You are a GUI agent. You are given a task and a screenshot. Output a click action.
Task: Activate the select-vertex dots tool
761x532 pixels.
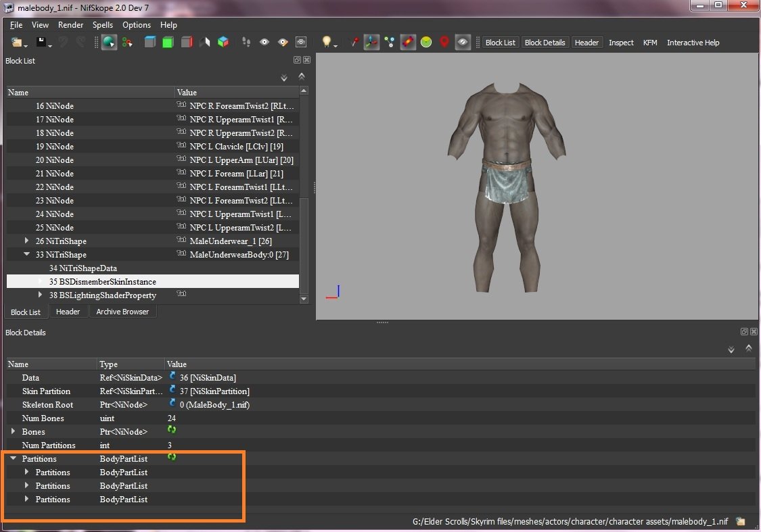(x=127, y=42)
